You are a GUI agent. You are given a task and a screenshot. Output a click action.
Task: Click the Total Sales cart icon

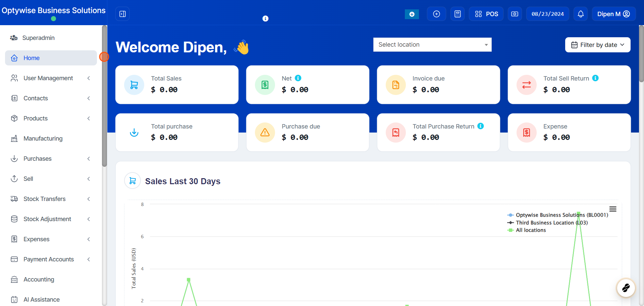(x=134, y=85)
